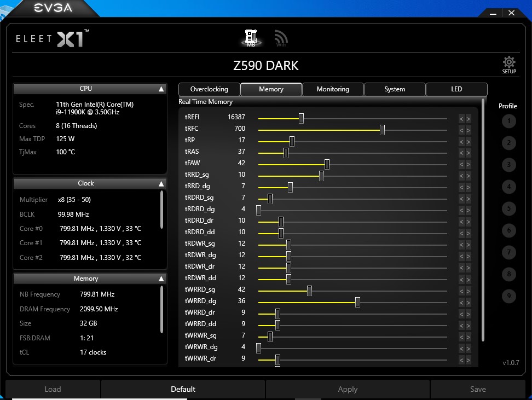Image resolution: width=532 pixels, height=400 pixels.
Task: Decrease tRRD_dg by one step
Action: (x=461, y=188)
